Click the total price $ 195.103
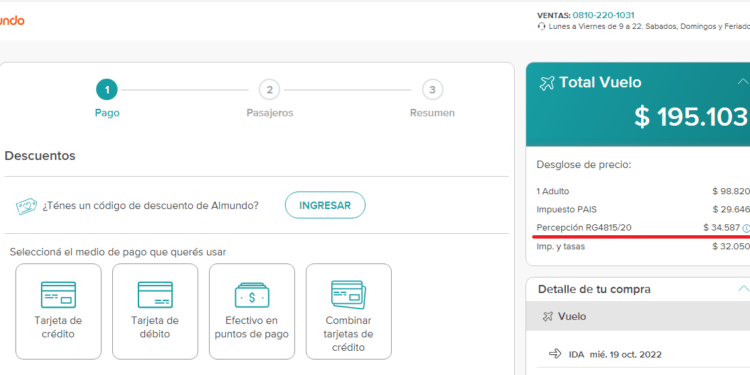The image size is (750, 375). coord(691,116)
